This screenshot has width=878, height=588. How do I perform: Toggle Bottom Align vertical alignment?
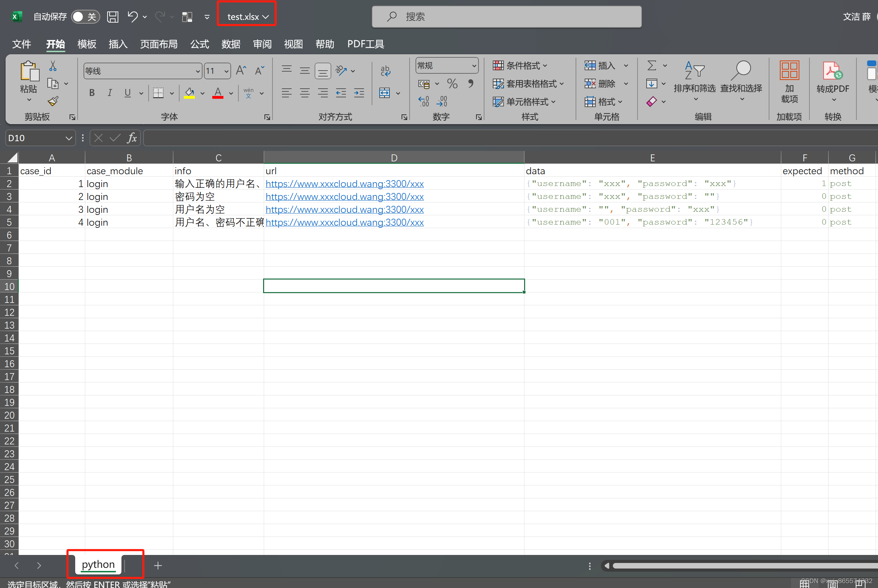tap(323, 71)
